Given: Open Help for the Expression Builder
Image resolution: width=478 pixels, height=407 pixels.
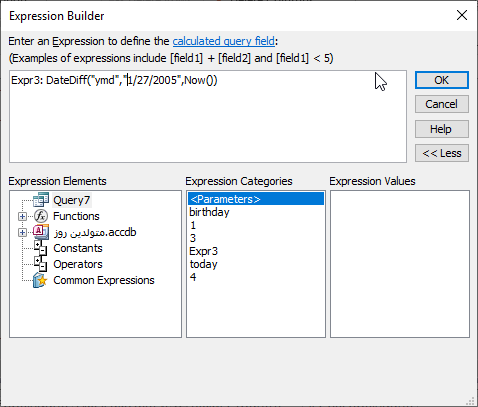Looking at the screenshot, I should [442, 129].
